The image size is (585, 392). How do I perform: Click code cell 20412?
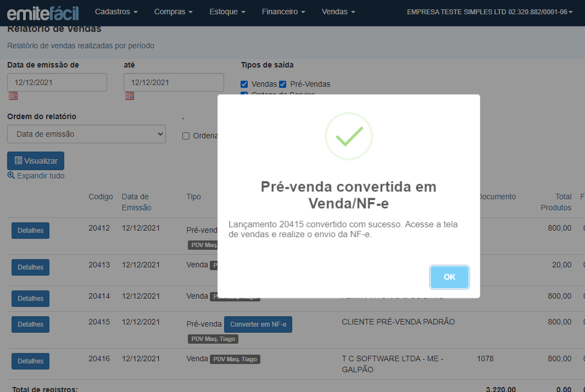99,228
